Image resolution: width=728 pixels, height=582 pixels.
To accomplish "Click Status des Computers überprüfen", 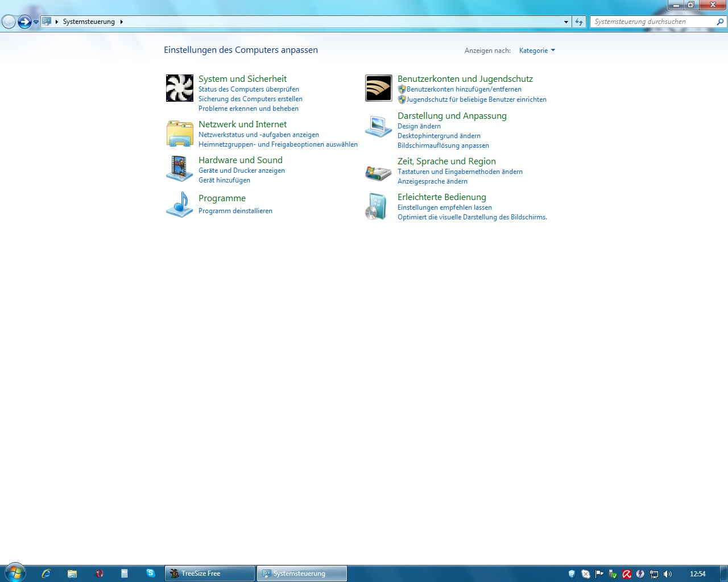I will 249,89.
